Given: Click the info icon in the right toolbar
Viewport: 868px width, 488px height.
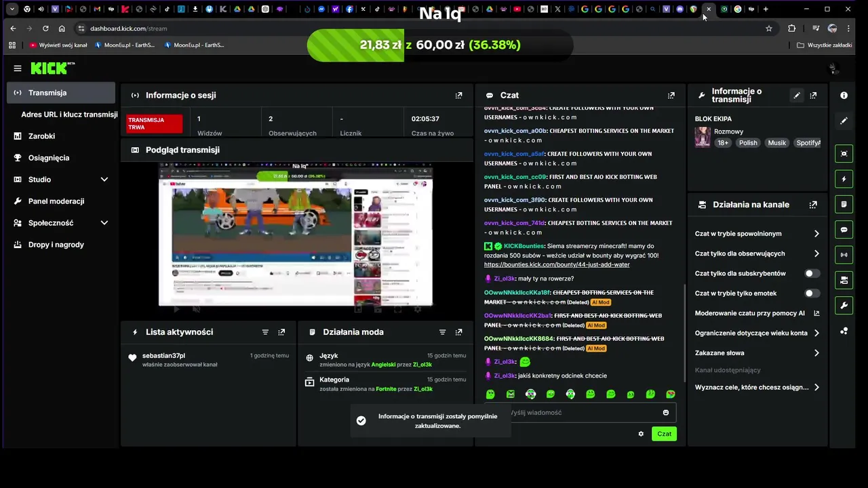Looking at the screenshot, I should click(x=844, y=96).
